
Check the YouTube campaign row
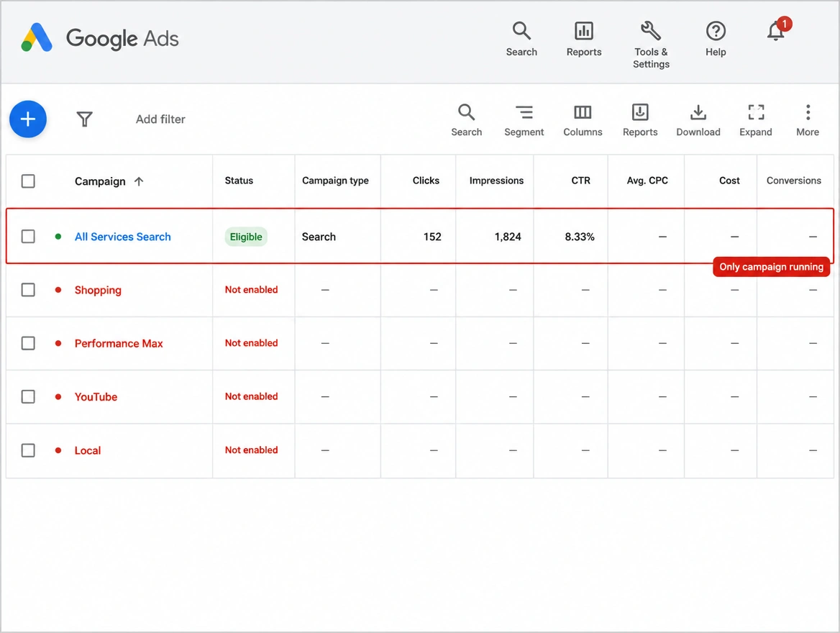[x=28, y=396]
